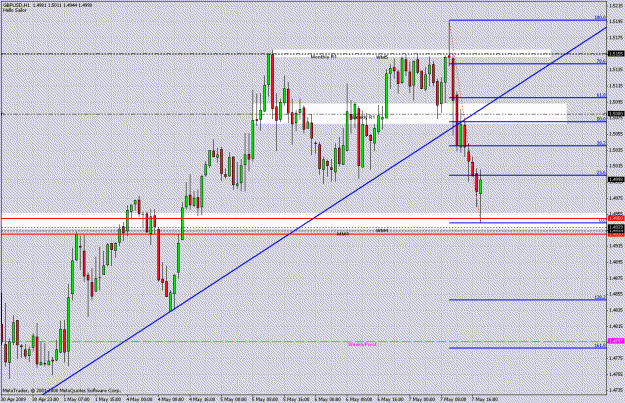Click the 7 May 00:00 time axis label
The height and width of the screenshot is (403, 625).
[421, 399]
